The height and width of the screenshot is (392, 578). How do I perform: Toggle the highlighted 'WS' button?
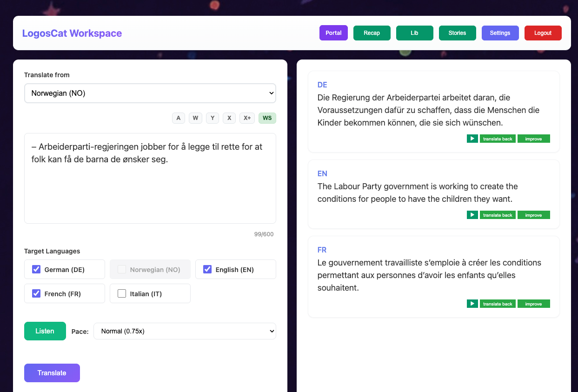click(267, 118)
